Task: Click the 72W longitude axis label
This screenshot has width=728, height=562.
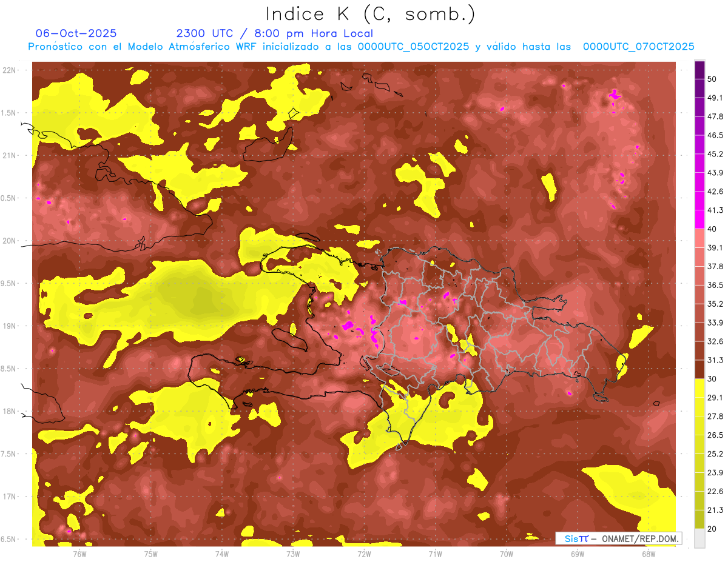Action: coord(363,553)
